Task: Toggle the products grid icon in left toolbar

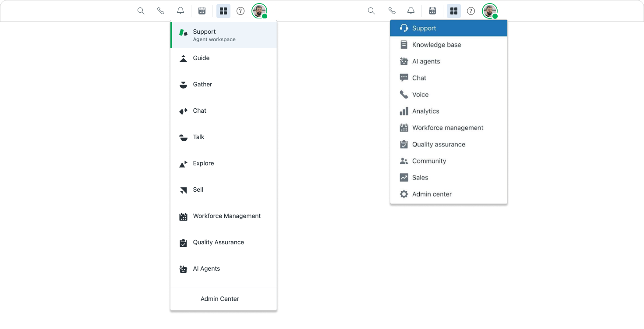Action: click(x=223, y=11)
